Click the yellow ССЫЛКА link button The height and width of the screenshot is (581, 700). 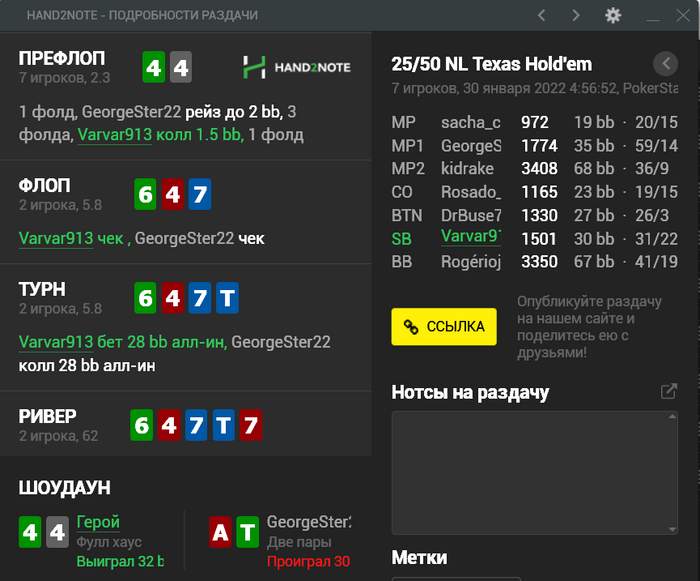[444, 326]
